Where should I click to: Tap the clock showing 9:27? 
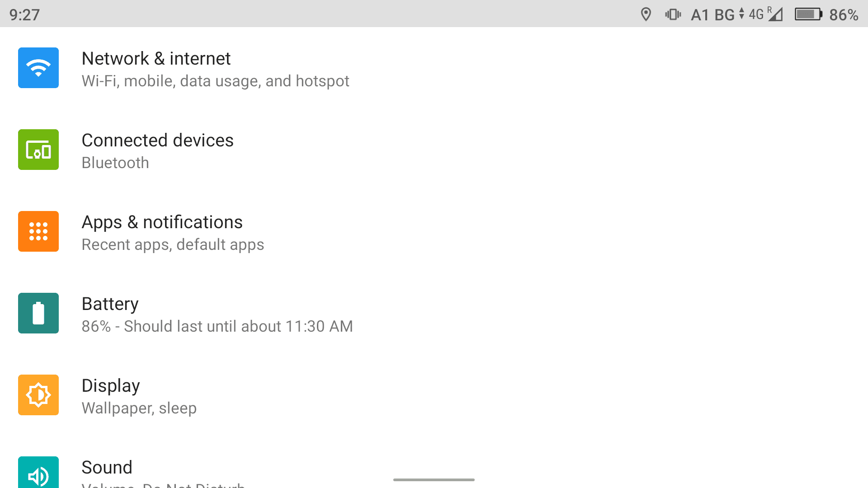[24, 15]
